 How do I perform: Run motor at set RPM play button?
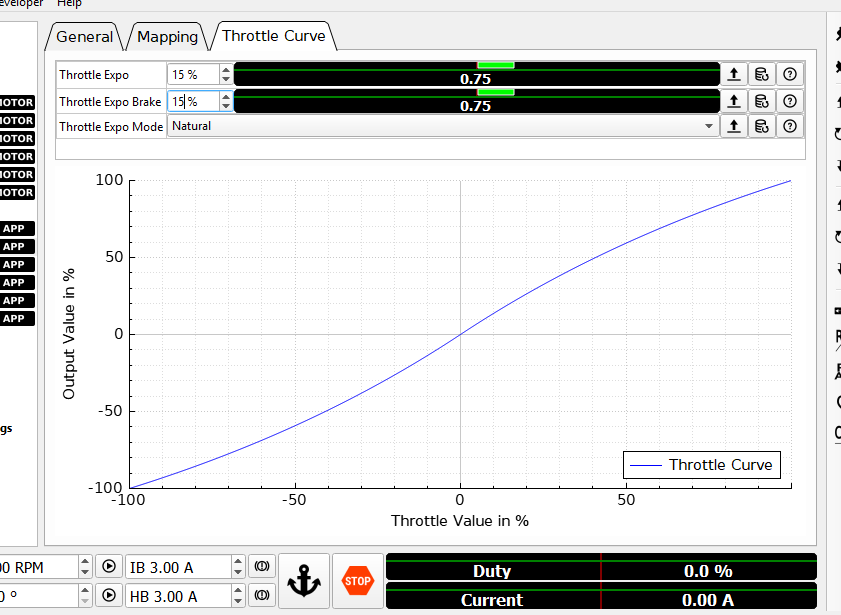click(109, 566)
